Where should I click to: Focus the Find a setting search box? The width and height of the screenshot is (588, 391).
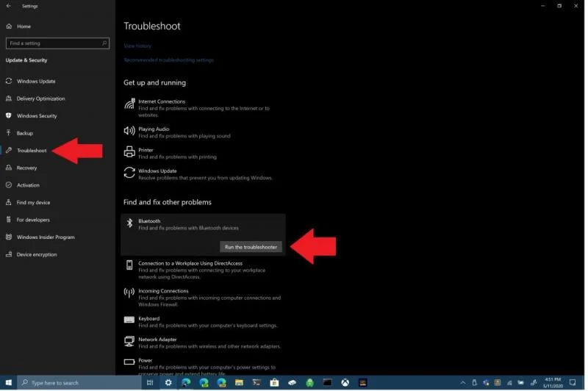pyautogui.click(x=57, y=43)
